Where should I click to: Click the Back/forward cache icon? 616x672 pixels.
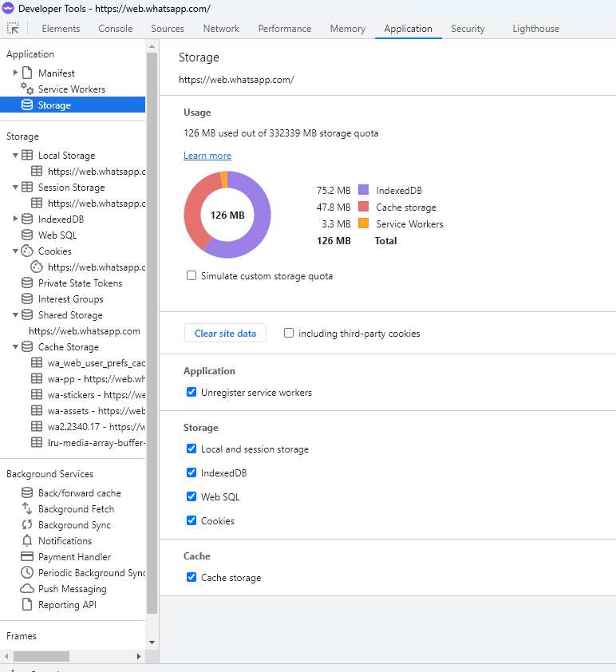27,493
